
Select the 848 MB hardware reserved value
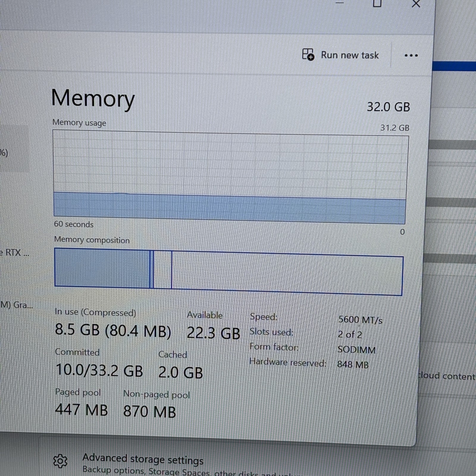point(353,365)
